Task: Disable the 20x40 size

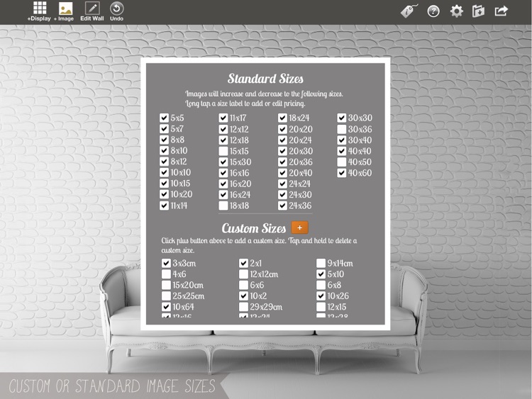Action: (x=282, y=173)
